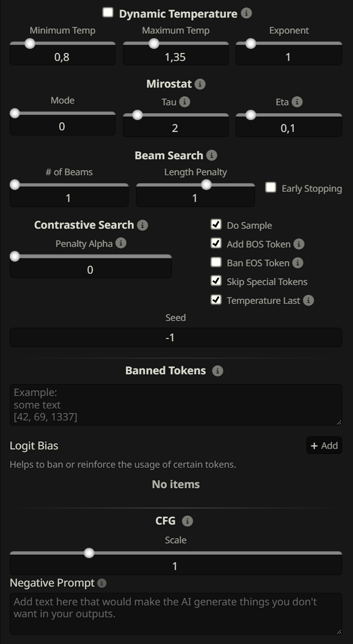Click the Mirostat info icon
Image resolution: width=353 pixels, height=644 pixels.
200,84
